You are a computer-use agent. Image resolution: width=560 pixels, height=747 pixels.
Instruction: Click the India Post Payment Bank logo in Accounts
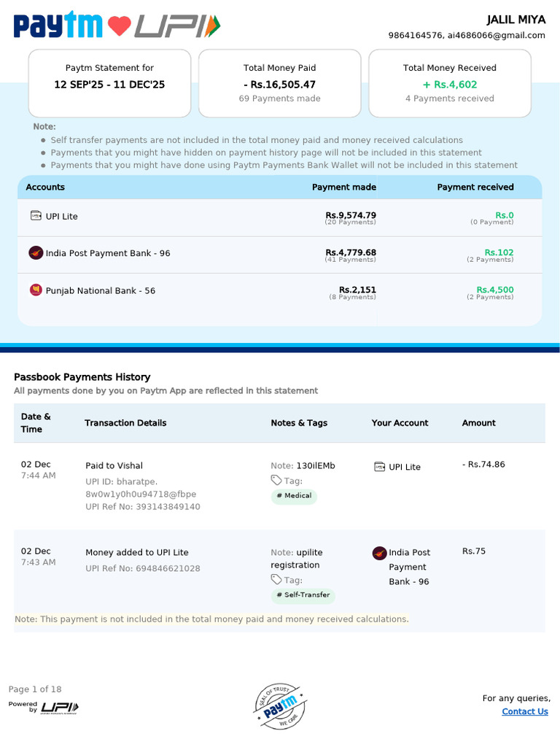[x=36, y=252]
